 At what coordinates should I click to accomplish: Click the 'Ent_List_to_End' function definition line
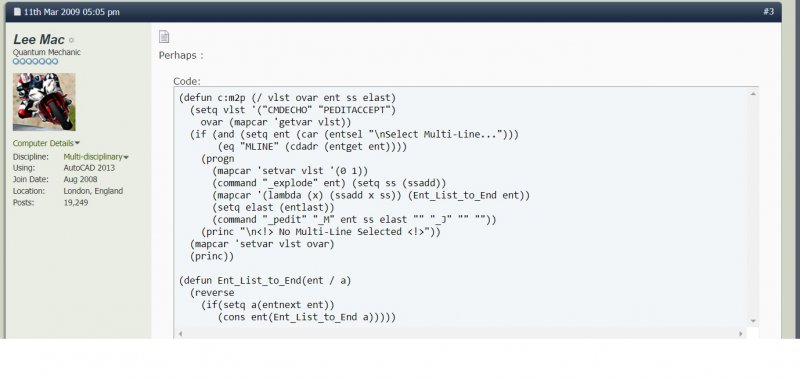point(265,281)
